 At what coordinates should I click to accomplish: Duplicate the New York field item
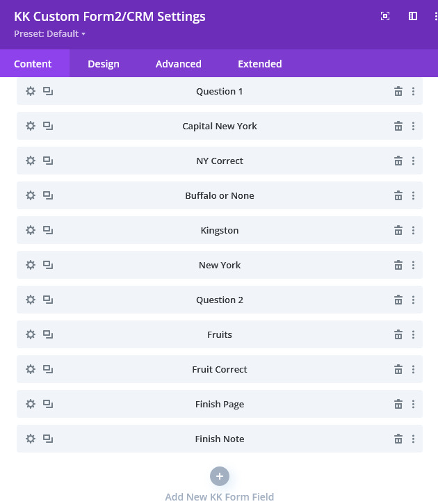(x=48, y=265)
